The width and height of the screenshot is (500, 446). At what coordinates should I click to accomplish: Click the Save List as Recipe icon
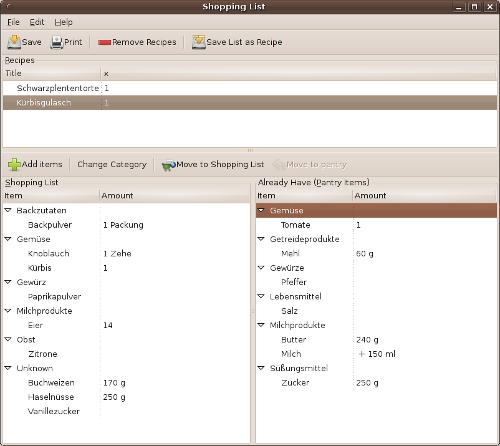[199, 42]
